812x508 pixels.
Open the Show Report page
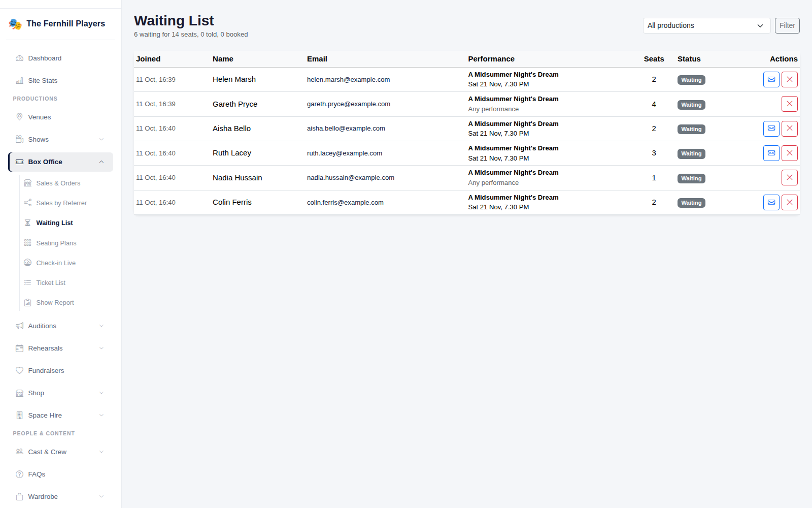(x=66, y=303)
